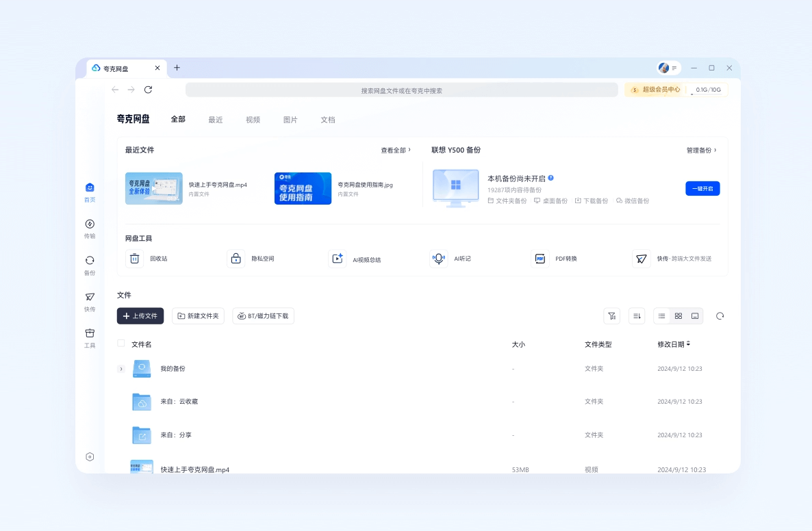Open the 回收站 recycle bin tool

[147, 258]
